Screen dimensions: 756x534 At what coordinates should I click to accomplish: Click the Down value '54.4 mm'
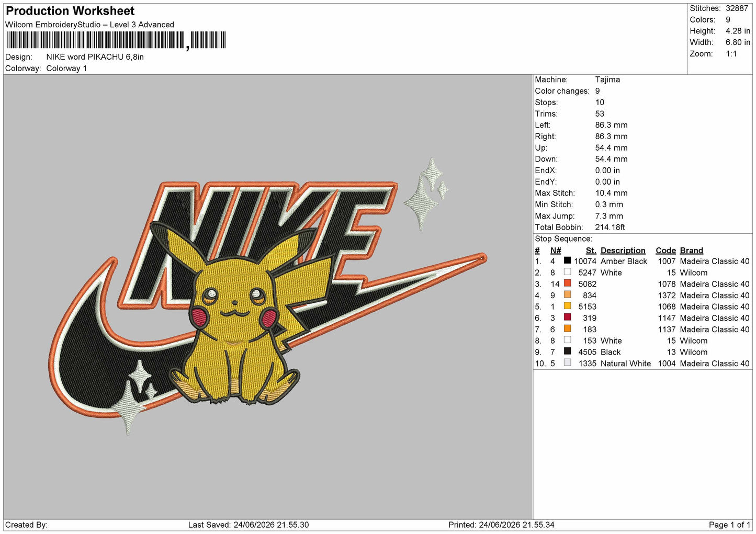[611, 159]
